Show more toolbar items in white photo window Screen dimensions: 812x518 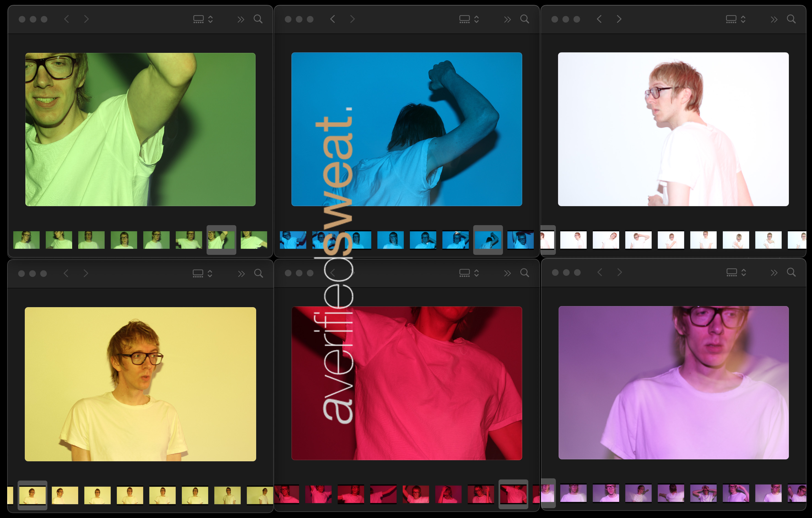tap(774, 20)
